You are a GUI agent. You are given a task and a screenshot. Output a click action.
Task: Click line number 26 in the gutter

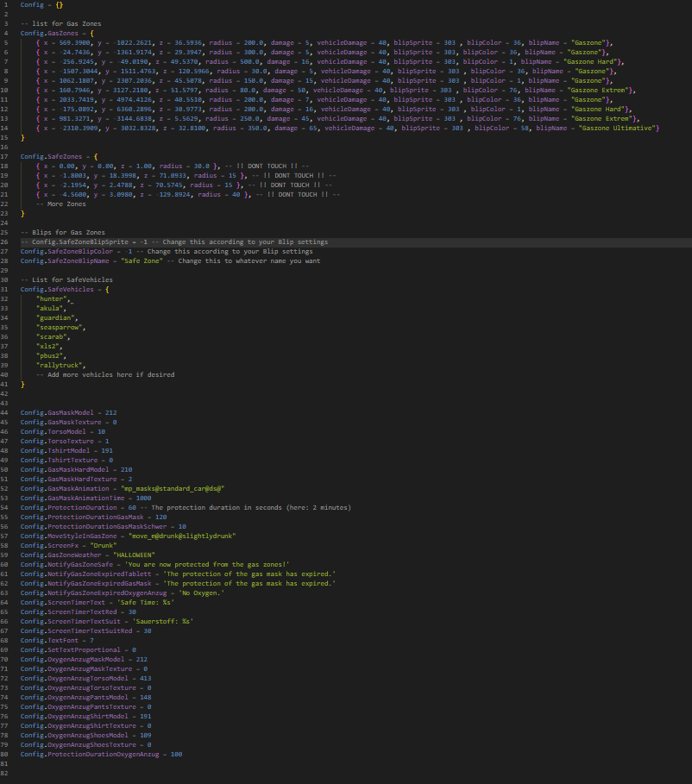tap(7, 242)
